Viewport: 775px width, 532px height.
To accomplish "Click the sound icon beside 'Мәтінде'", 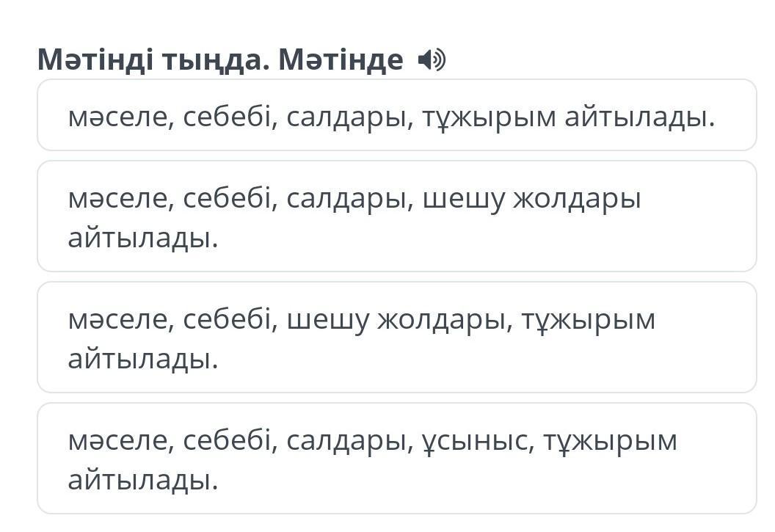I will pyautogui.click(x=431, y=59).
